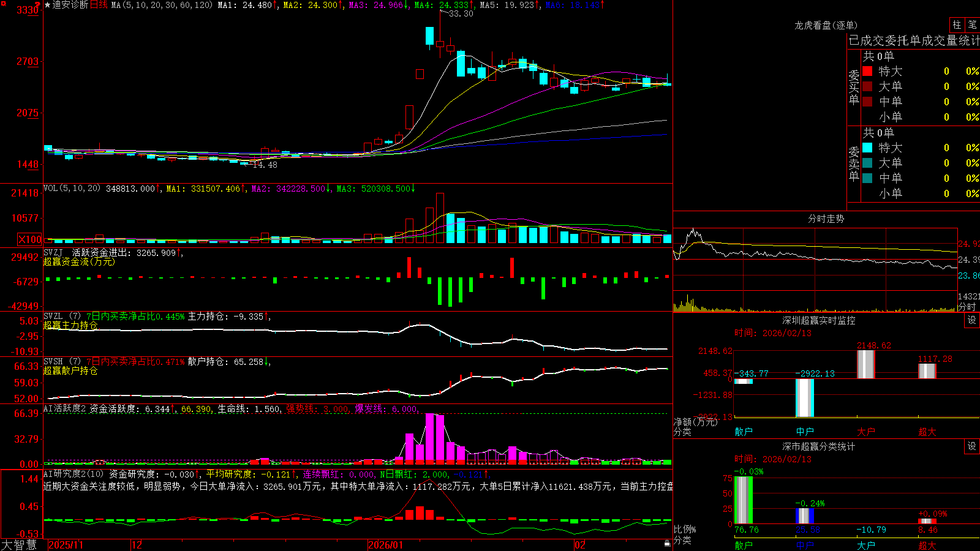Click the lock icon on the date axis
This screenshot has height=551, width=980.
coord(667,544)
